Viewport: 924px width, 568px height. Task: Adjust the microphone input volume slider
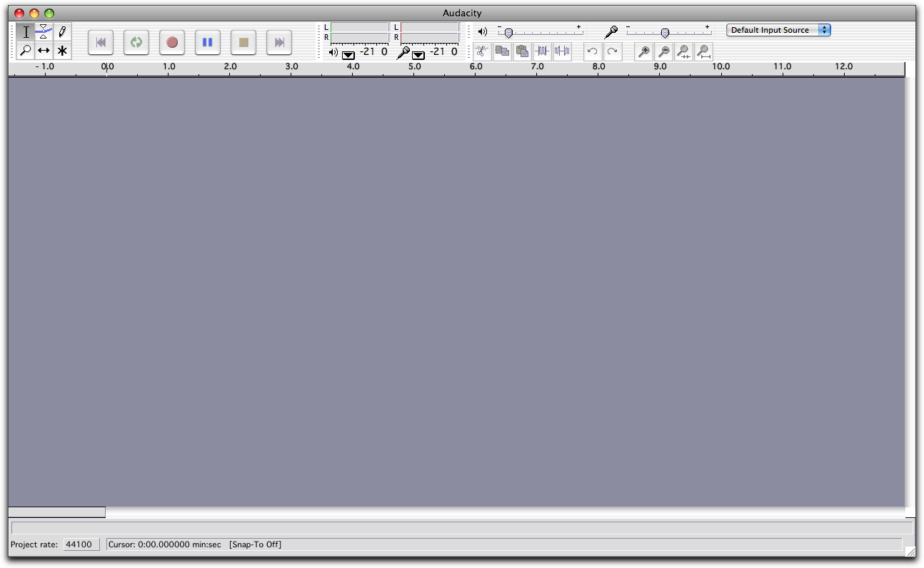[668, 32]
